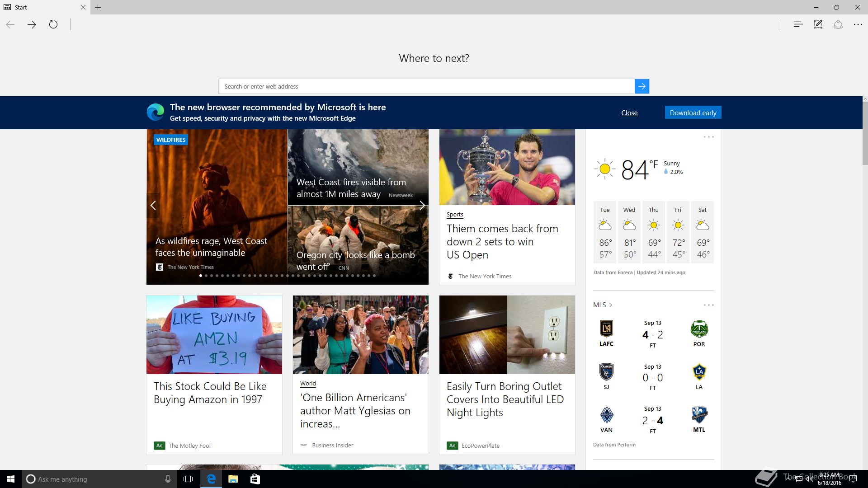Open the More actions ellipsis in the browser toolbar

coord(858,24)
